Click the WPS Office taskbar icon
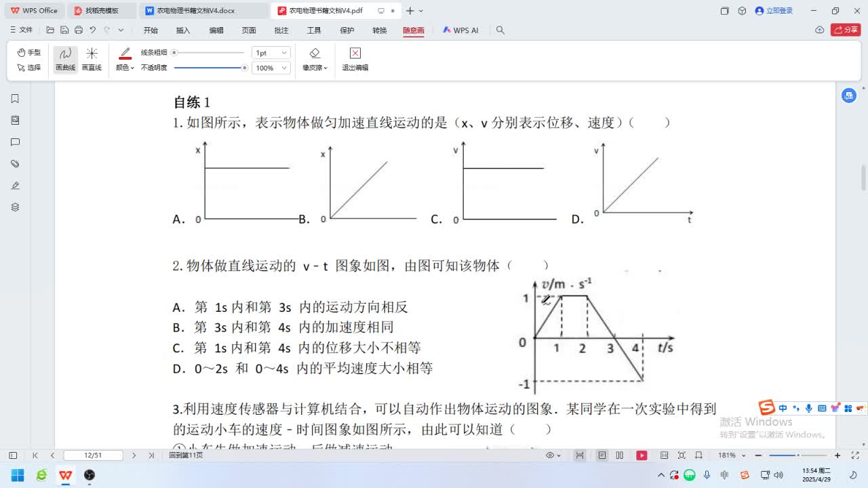The image size is (868, 488). click(x=65, y=475)
